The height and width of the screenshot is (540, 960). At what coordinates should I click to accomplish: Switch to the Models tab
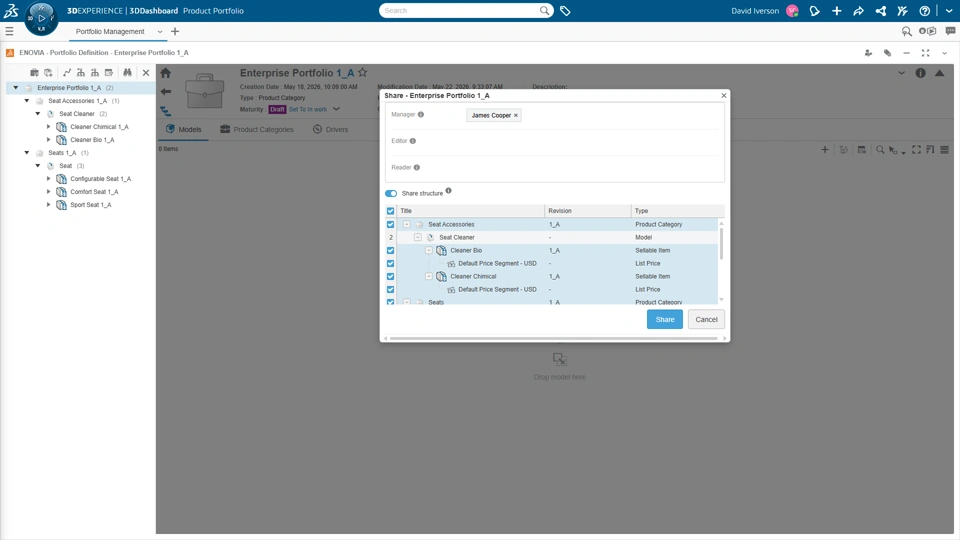(x=184, y=129)
